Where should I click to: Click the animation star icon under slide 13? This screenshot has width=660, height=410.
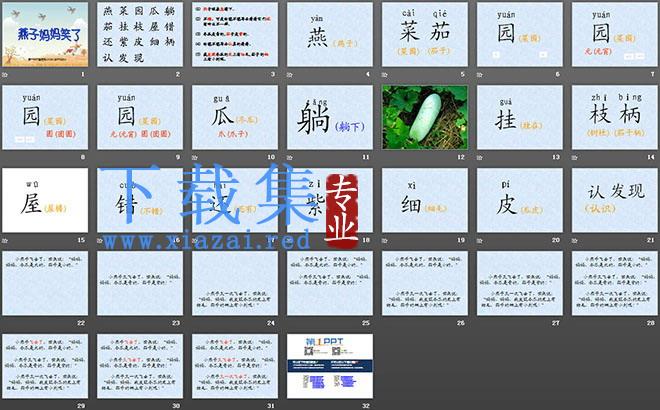[x=480, y=157]
